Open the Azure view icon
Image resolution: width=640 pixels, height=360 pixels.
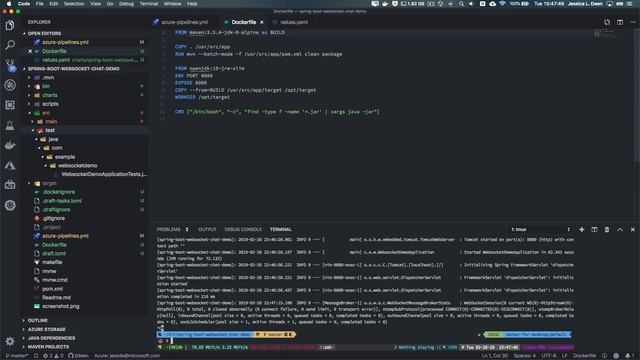pyautogui.click(x=10, y=165)
